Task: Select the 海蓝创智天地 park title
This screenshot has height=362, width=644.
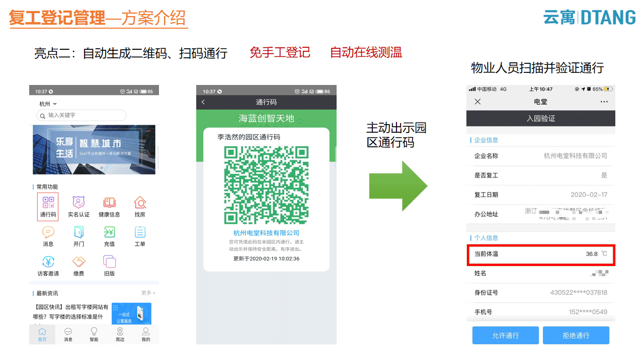Action: [x=266, y=118]
